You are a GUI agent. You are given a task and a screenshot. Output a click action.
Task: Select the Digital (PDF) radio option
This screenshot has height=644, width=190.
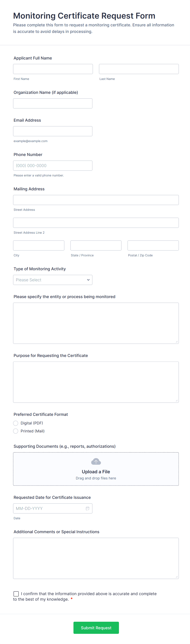[16, 423]
